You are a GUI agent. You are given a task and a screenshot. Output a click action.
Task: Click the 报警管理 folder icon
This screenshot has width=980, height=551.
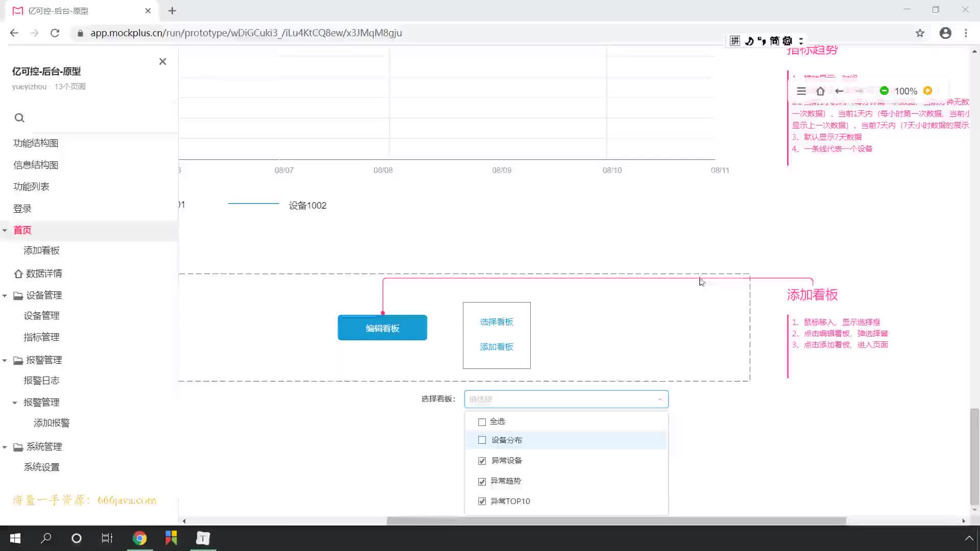coord(18,361)
